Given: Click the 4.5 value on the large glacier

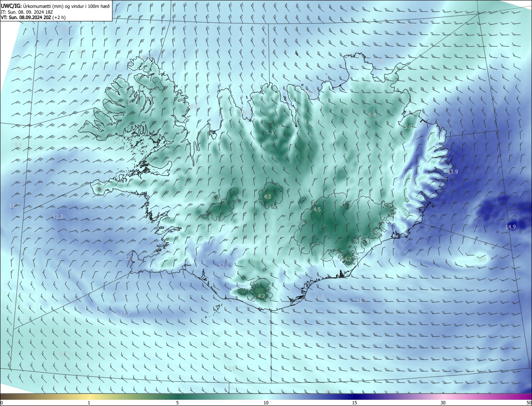Looking at the screenshot, I should click(317, 210).
